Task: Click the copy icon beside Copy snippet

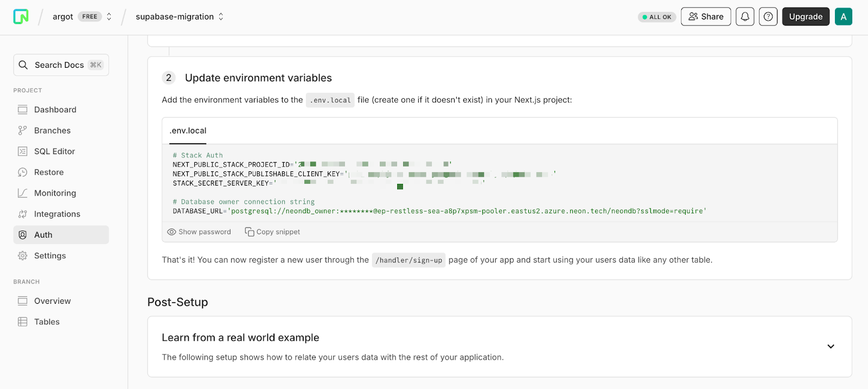Action: [x=250, y=232]
